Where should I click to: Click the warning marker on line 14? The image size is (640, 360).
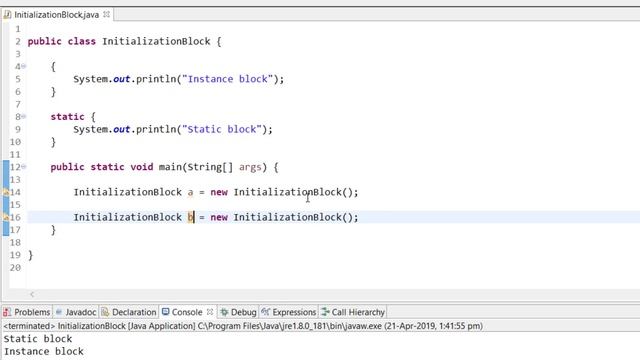[6, 192]
